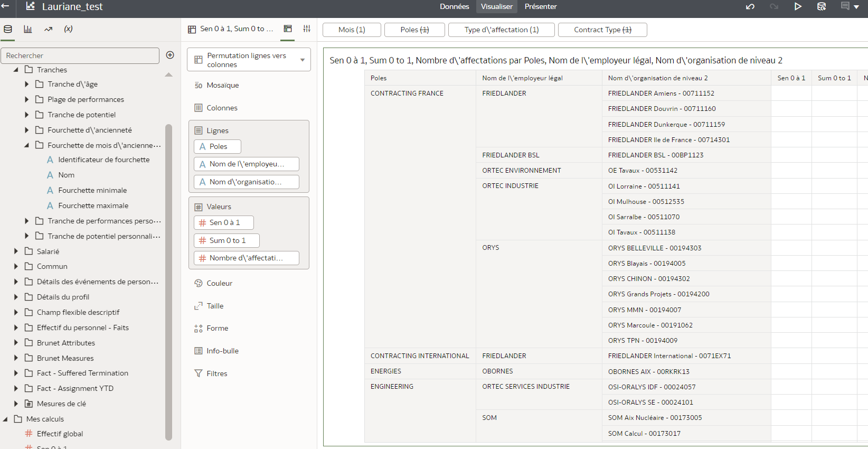868x449 pixels.
Task: Open the notes dropdown icon in top bar
Action: 850,6
